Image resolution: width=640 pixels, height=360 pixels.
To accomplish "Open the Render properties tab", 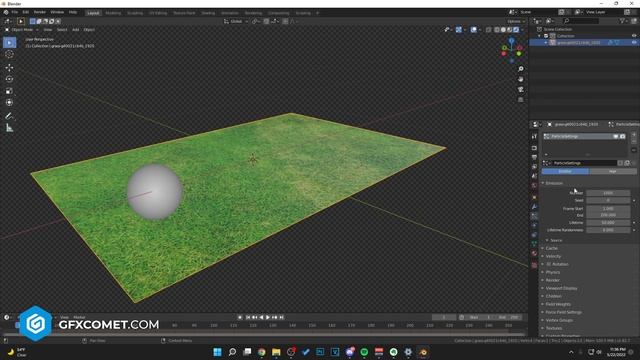I will coord(534,148).
